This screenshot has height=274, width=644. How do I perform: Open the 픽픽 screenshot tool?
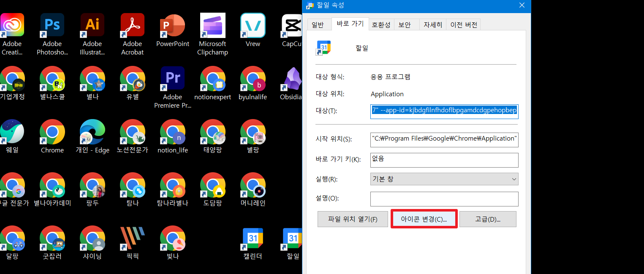tap(132, 239)
